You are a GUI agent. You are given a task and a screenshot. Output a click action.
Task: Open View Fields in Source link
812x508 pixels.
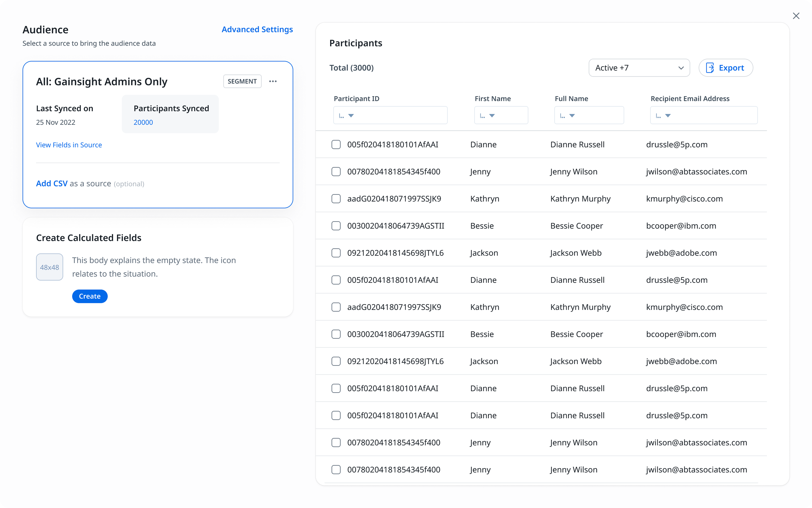(x=69, y=145)
